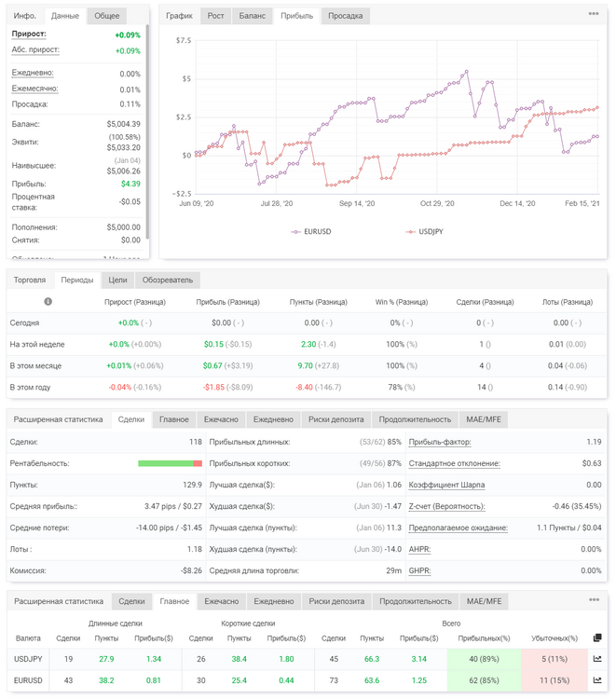Open the bottom statistics panel three-dots menu
The width and height of the screenshot is (616, 699).
(594, 599)
